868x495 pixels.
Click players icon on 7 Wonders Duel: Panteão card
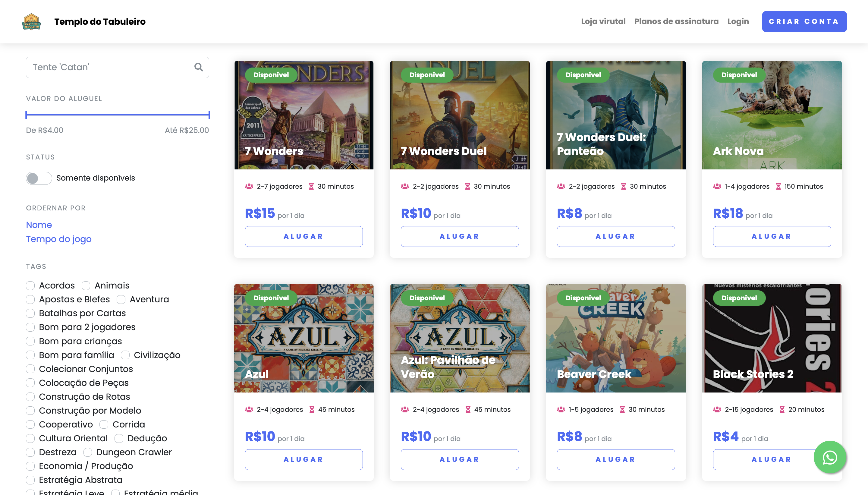(x=561, y=186)
